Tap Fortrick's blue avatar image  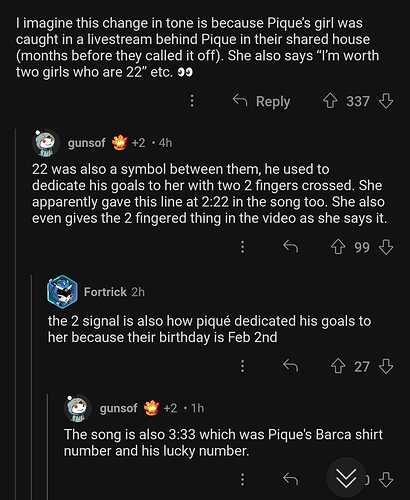(63, 292)
